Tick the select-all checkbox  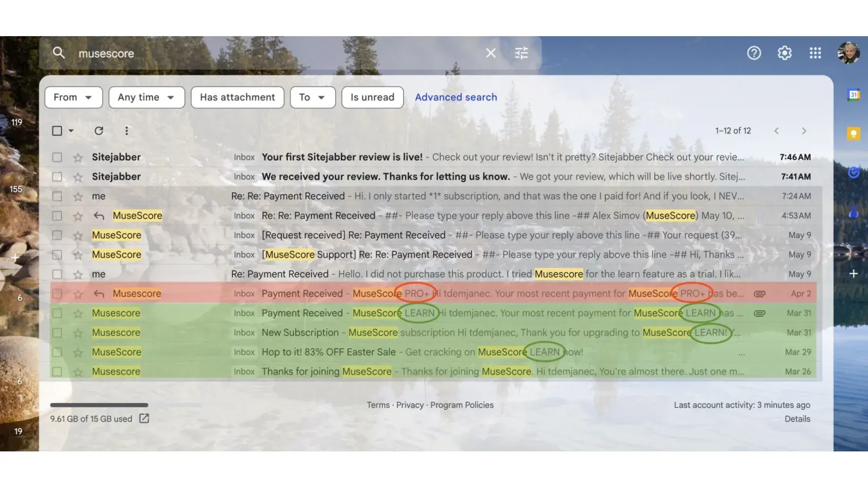(x=57, y=131)
